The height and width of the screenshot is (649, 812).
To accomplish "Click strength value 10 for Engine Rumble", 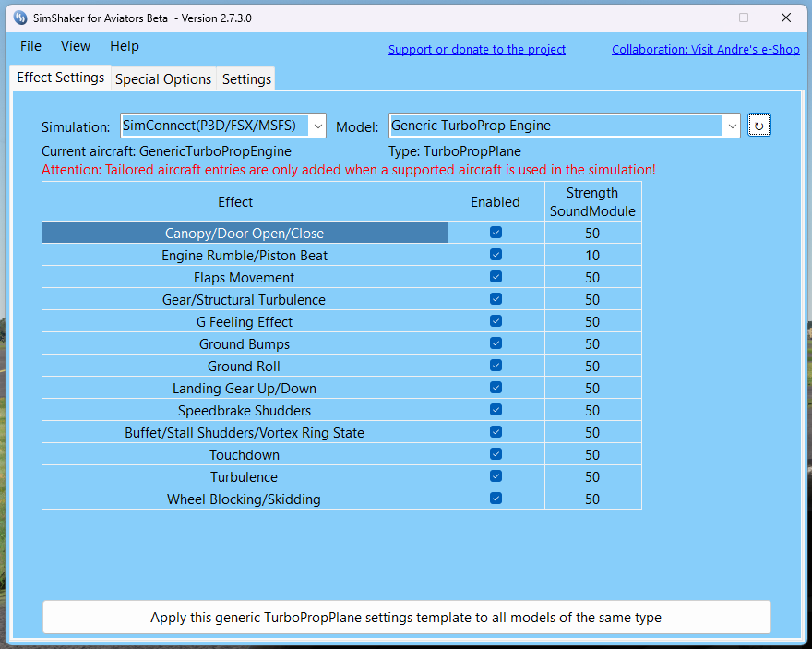I will [592, 256].
